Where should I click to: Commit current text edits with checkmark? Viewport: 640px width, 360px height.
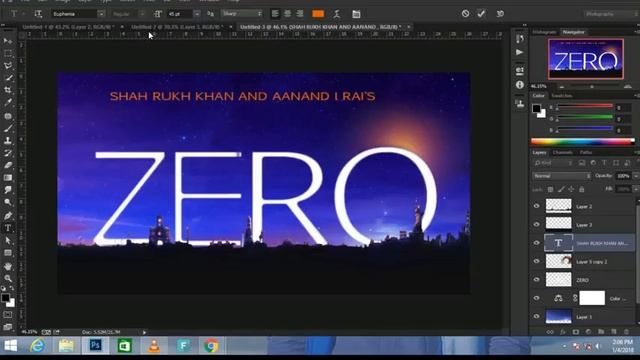coord(481,13)
